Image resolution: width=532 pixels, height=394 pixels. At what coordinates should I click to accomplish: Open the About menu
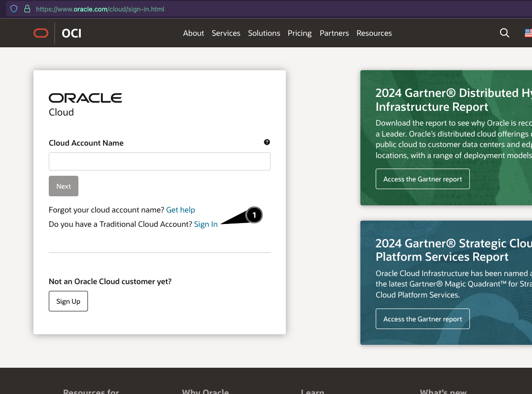point(194,33)
